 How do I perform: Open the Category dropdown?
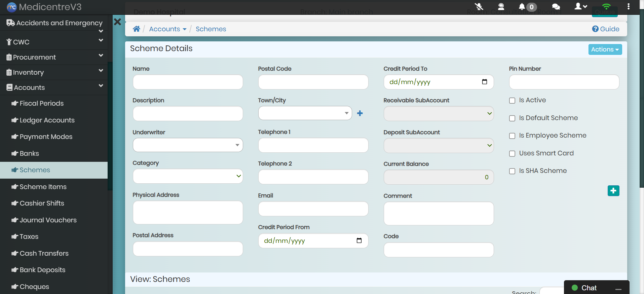[188, 176]
